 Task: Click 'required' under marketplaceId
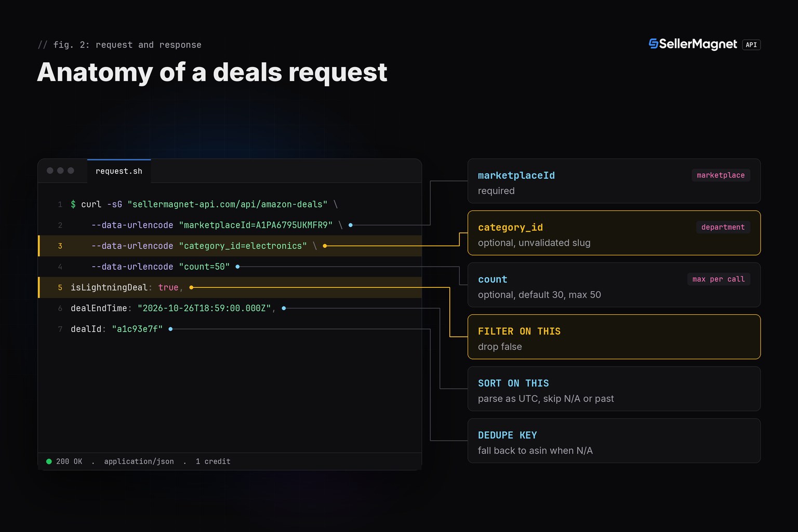496,191
